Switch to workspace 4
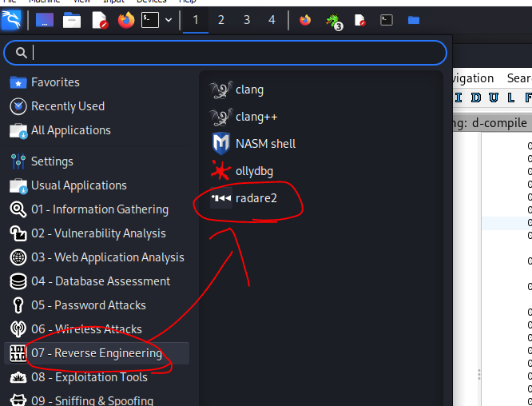The height and width of the screenshot is (406, 532). (272, 20)
